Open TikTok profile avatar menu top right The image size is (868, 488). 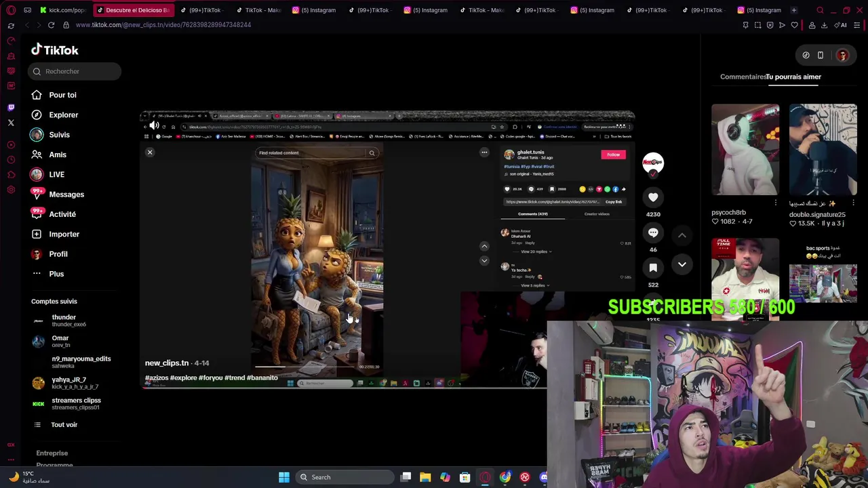843,56
